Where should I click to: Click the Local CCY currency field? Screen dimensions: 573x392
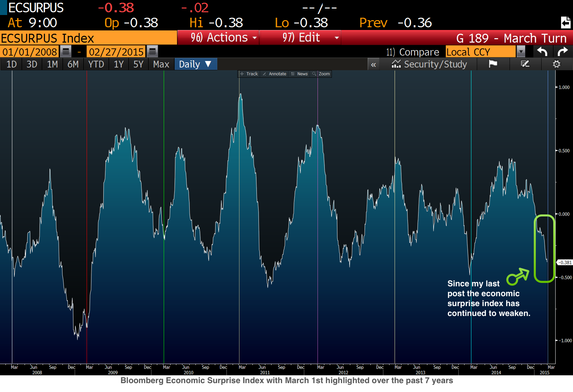coord(481,52)
